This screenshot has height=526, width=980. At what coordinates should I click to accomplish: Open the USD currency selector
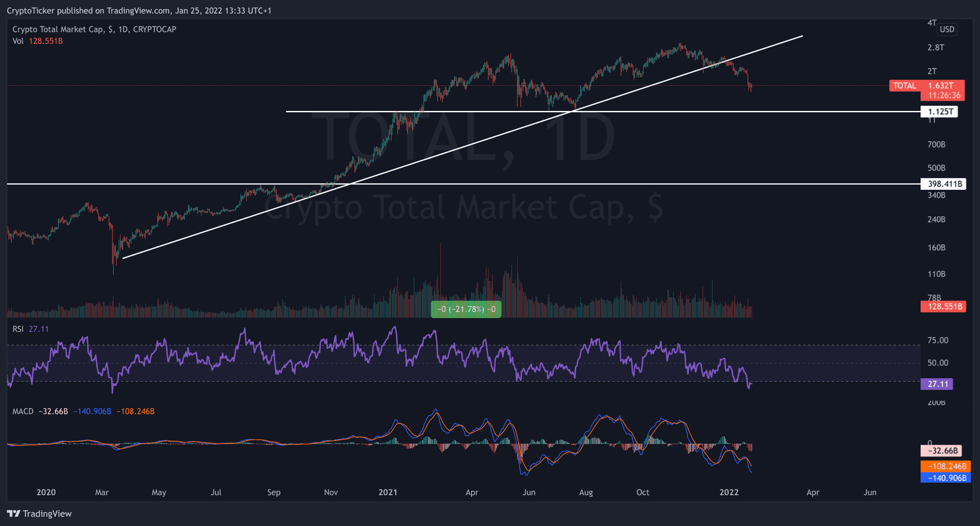coord(947,29)
